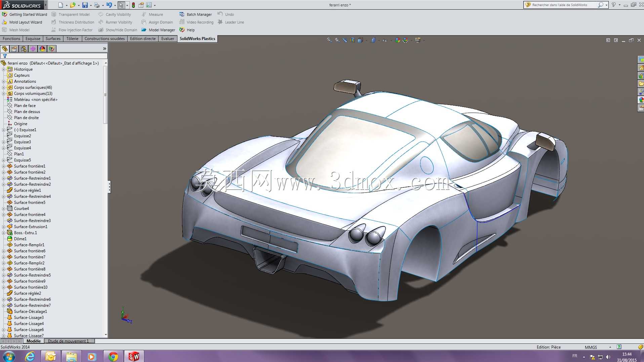Open the dropdown arrow beside the New icon
The height and width of the screenshot is (362, 644).
pyautogui.click(x=67, y=5)
